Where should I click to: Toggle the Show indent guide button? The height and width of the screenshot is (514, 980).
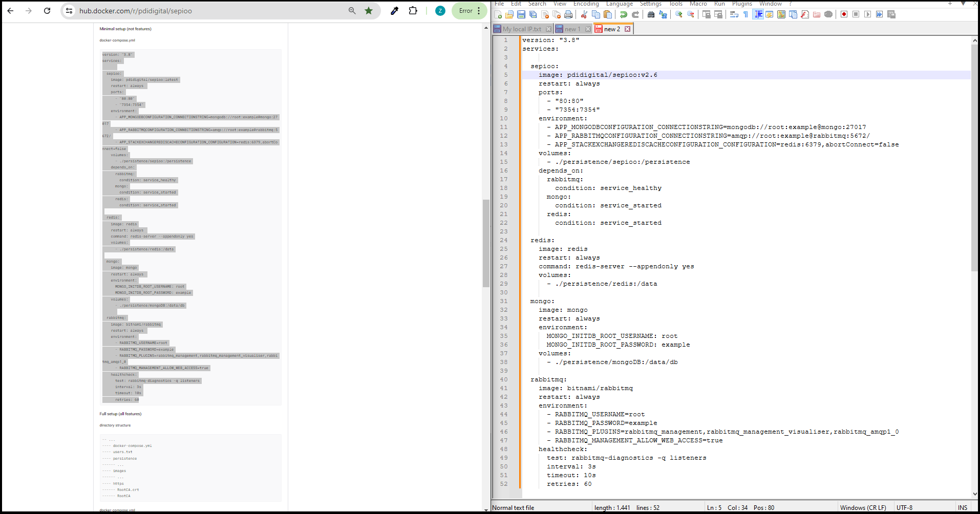(x=758, y=14)
